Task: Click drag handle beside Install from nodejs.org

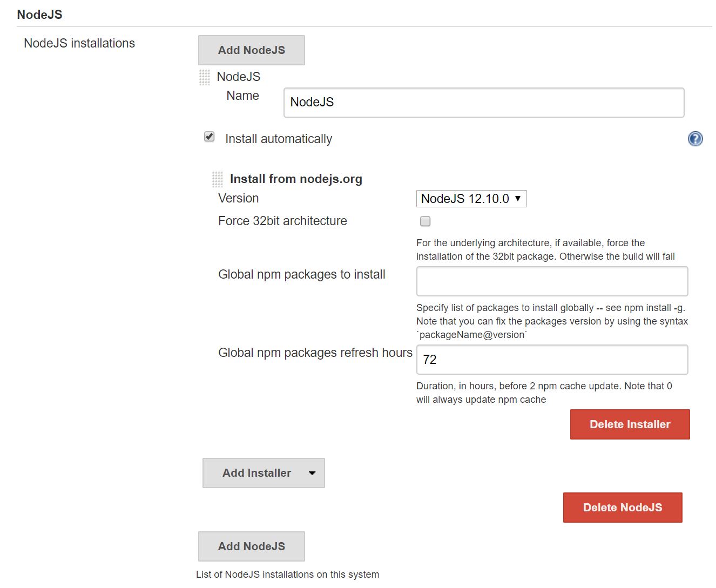Action: point(217,179)
